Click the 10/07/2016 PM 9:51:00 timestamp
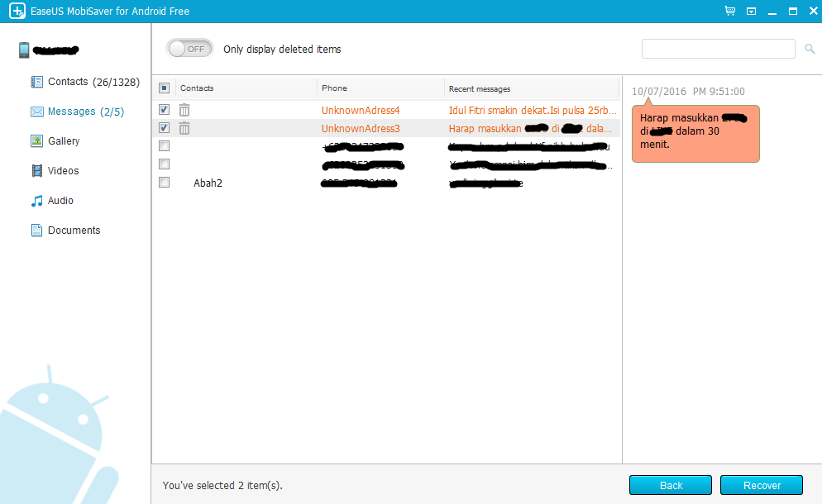822x504 pixels. [x=688, y=91]
